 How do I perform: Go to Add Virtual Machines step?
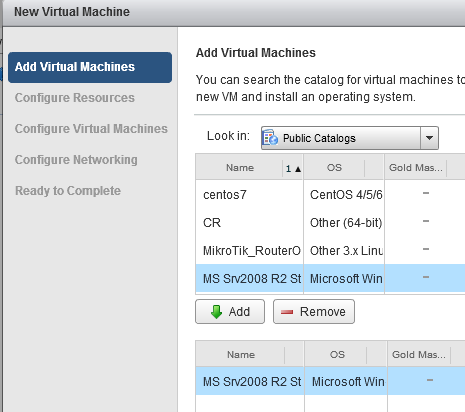tap(90, 67)
